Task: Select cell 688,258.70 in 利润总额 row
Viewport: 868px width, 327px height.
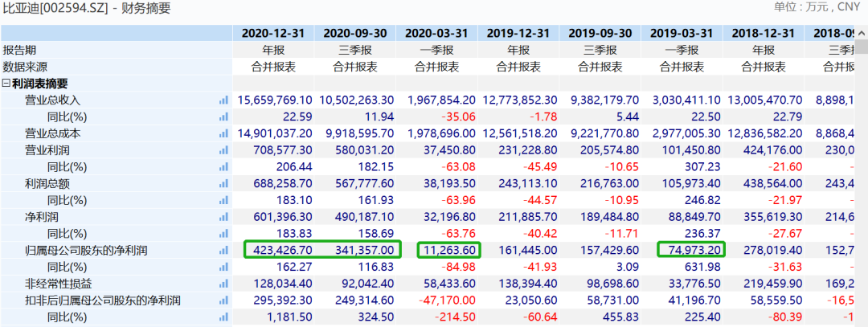Action: (282, 184)
